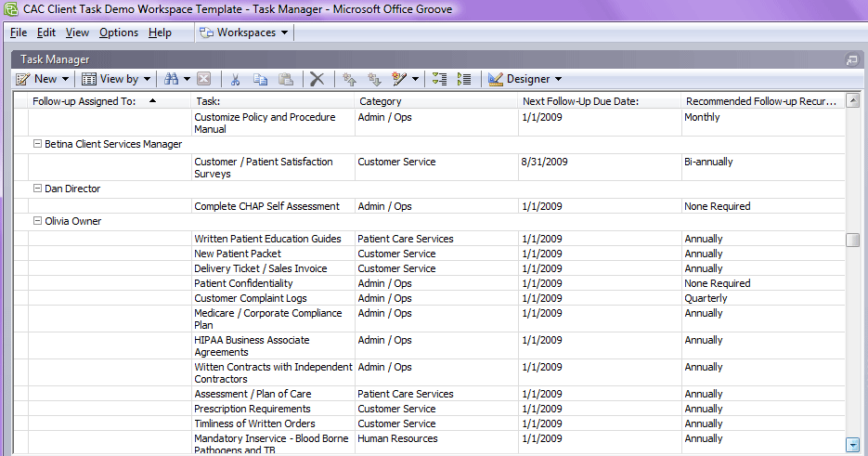Open the View menu

point(77,33)
